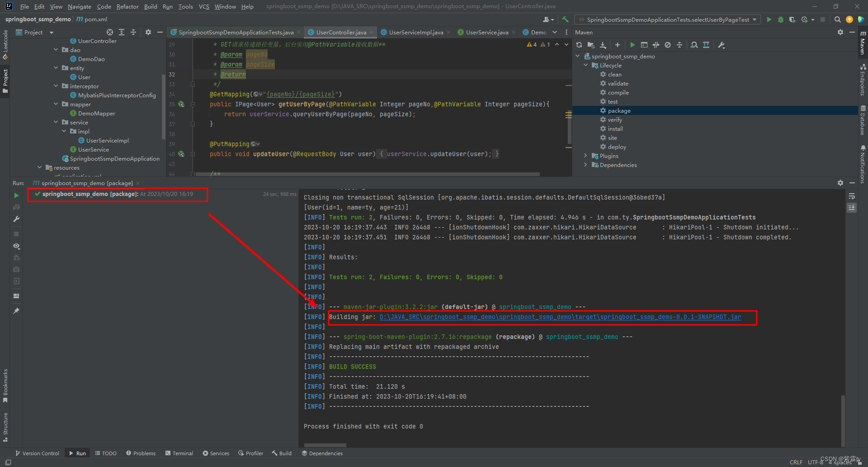The image size is (868, 467).
Task: Run SpringbootSsmpDemoApplicationTests configuration
Action: pos(769,19)
